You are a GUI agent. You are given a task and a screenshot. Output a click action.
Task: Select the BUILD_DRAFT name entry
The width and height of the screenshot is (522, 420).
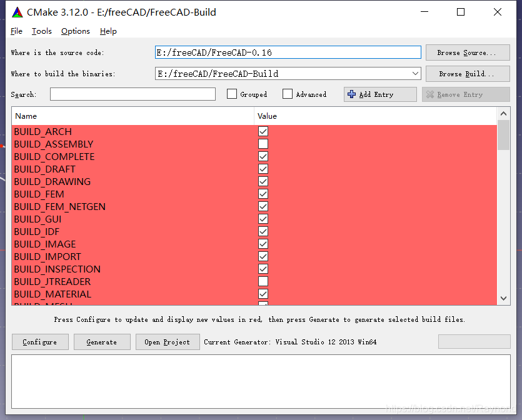[44, 169]
